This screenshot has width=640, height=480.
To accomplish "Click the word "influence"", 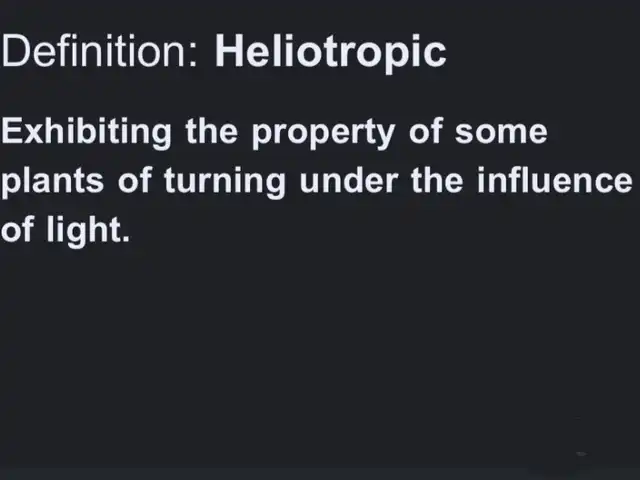I will click(555, 180).
